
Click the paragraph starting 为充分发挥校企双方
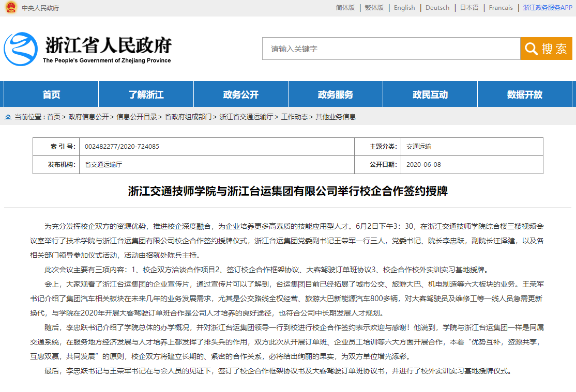coord(287,240)
